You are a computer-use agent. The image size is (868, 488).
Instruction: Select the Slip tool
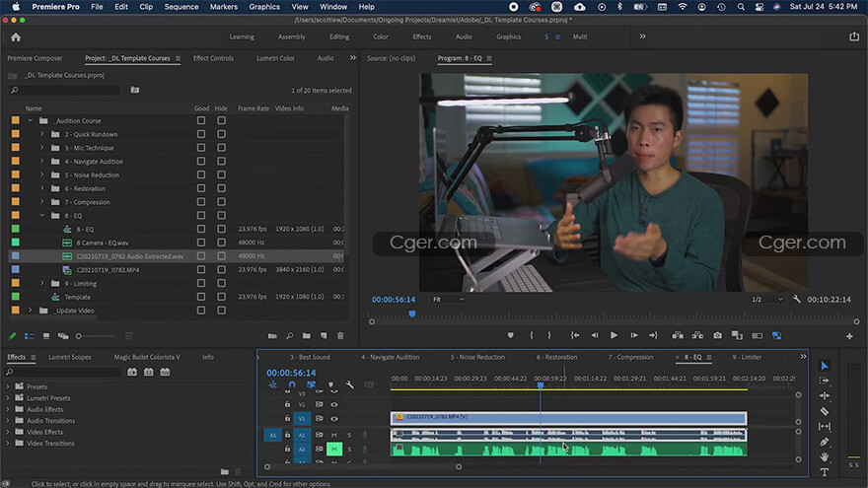(825, 427)
